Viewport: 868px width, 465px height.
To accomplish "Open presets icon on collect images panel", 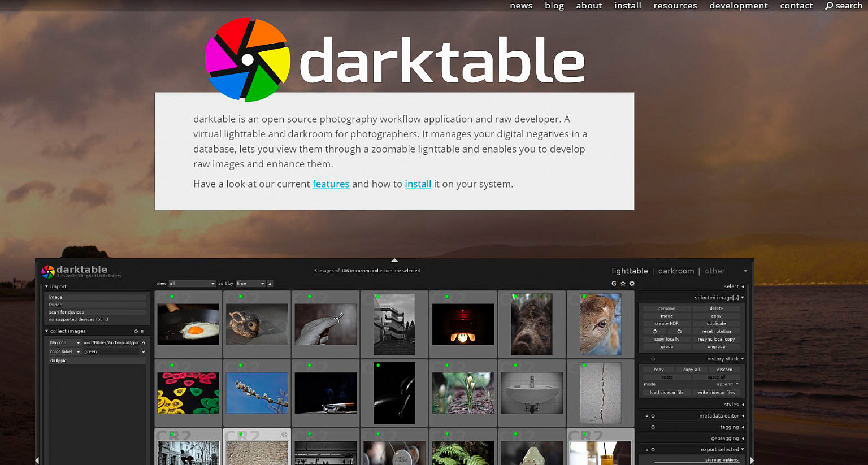I will [136, 331].
